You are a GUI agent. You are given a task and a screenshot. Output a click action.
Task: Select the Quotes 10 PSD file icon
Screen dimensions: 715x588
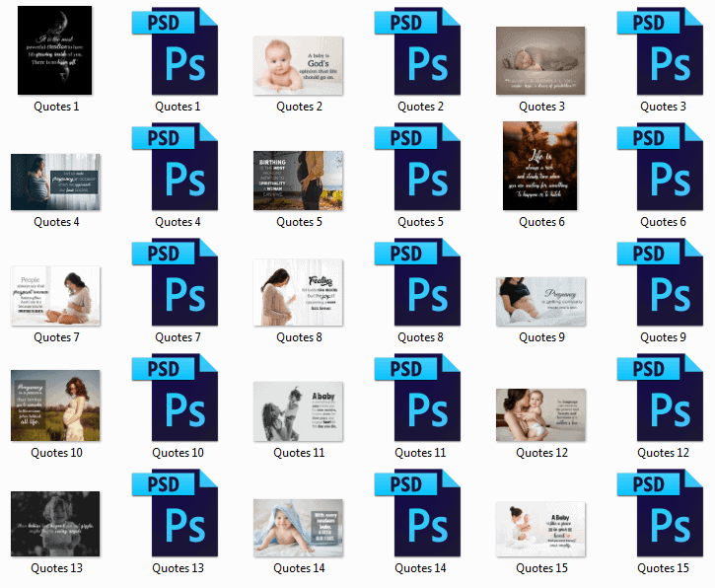[176, 397]
